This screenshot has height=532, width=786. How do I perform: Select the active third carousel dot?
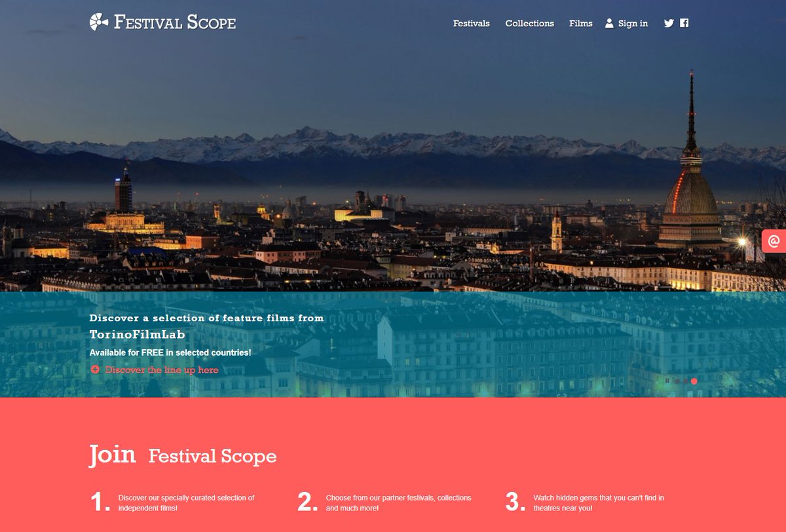(x=694, y=381)
